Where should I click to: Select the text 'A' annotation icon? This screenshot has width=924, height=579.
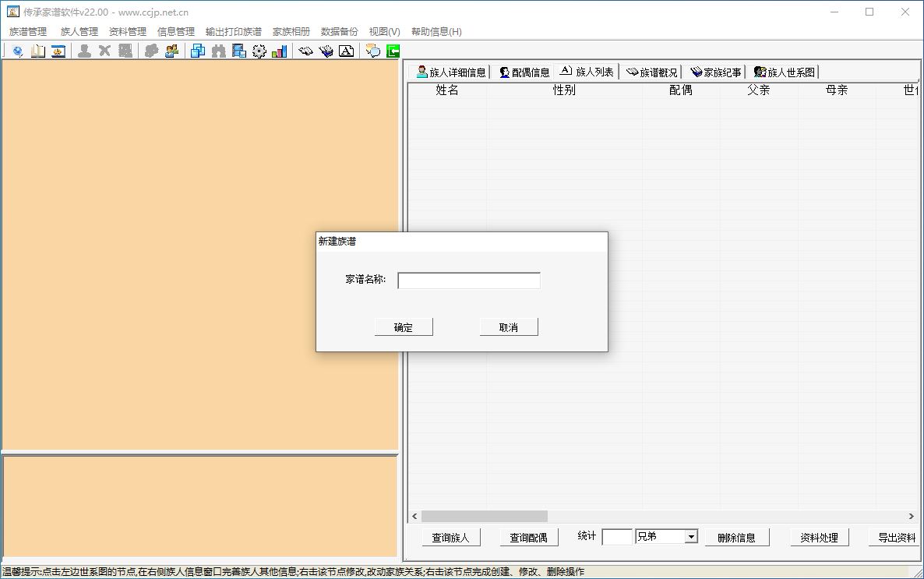(346, 50)
